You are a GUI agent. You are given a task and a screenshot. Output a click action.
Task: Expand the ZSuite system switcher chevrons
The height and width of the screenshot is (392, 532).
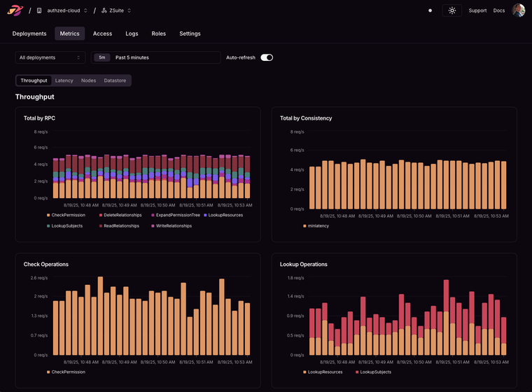(129, 10)
